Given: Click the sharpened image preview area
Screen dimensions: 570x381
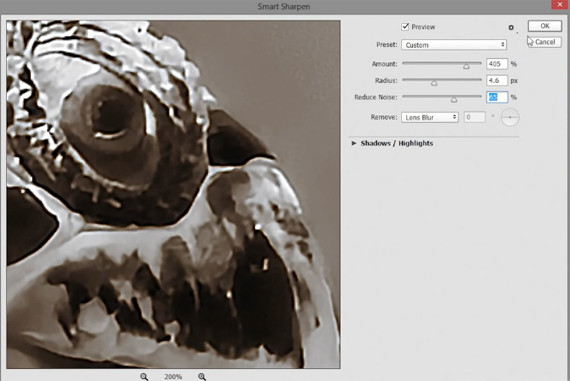Looking at the screenshot, I should (x=173, y=194).
